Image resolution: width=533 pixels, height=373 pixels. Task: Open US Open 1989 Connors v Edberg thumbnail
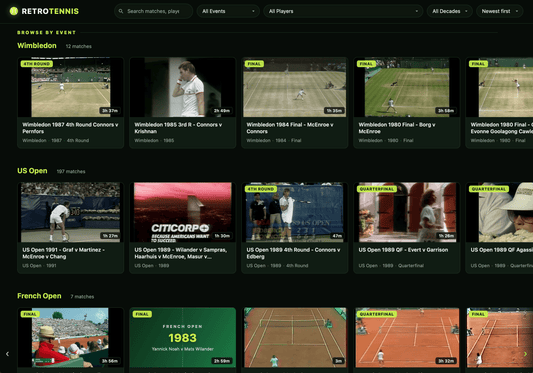point(295,213)
